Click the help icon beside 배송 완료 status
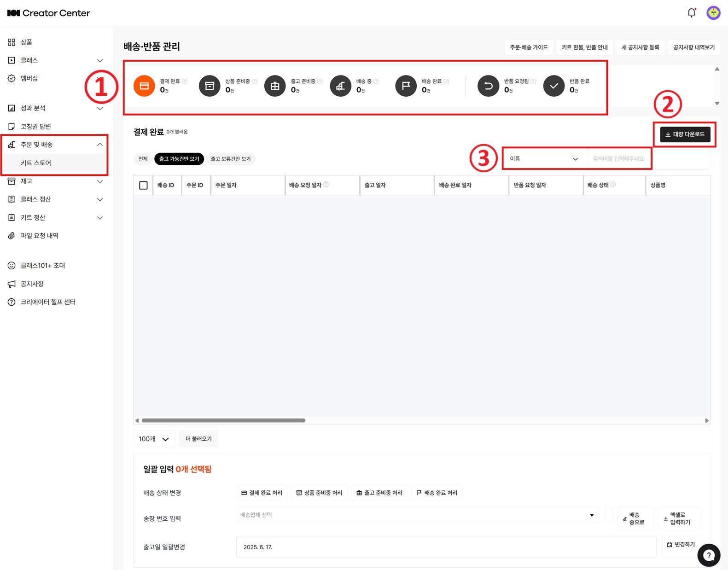Image resolution: width=728 pixels, height=570 pixels. coord(446,81)
